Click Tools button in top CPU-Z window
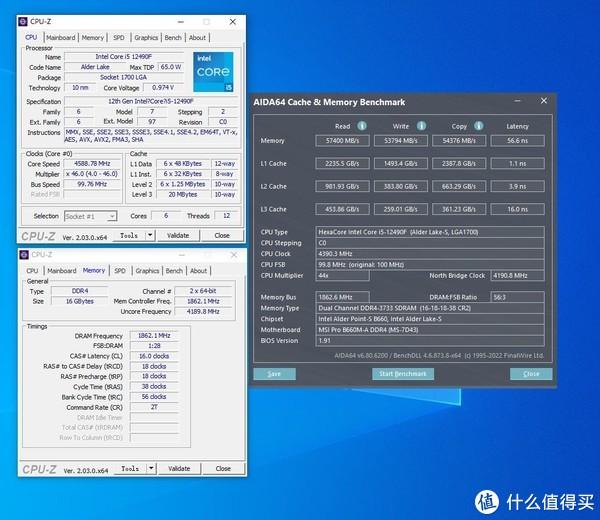This screenshot has width=600, height=520. [129, 235]
